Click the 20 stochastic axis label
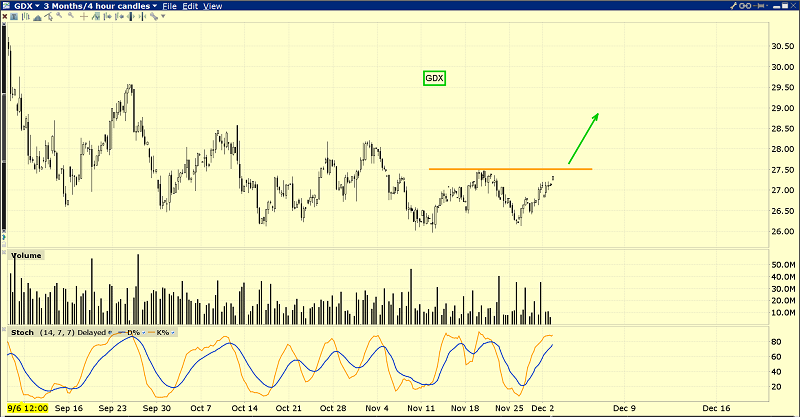Viewport: 800px width, 417px height. click(776, 386)
